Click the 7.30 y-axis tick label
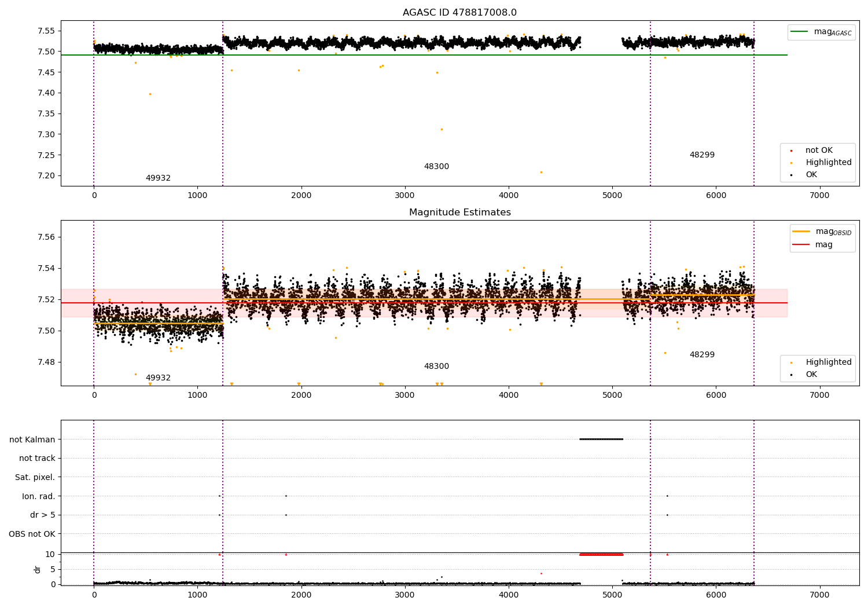The width and height of the screenshot is (868, 608). (46, 134)
